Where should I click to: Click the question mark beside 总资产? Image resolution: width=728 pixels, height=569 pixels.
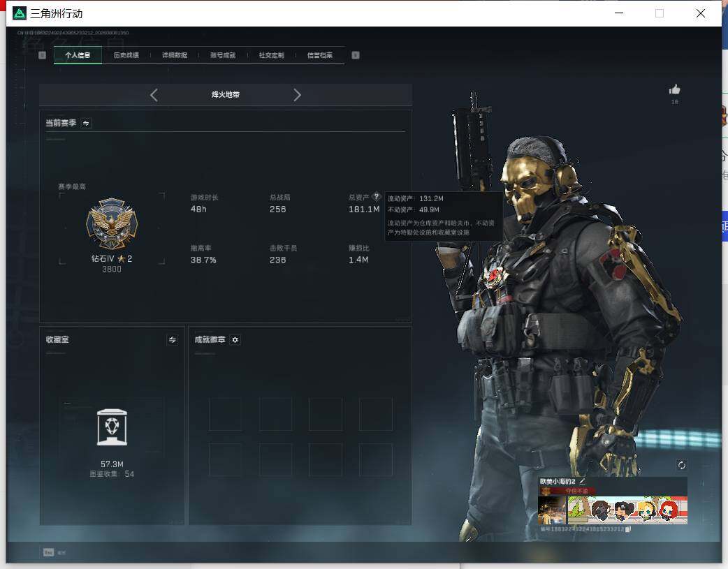[377, 196]
